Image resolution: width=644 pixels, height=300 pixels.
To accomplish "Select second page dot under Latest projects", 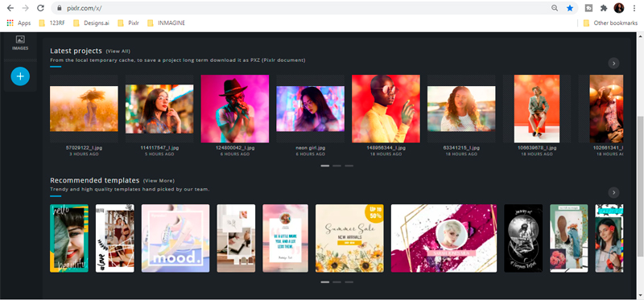I will (336, 166).
